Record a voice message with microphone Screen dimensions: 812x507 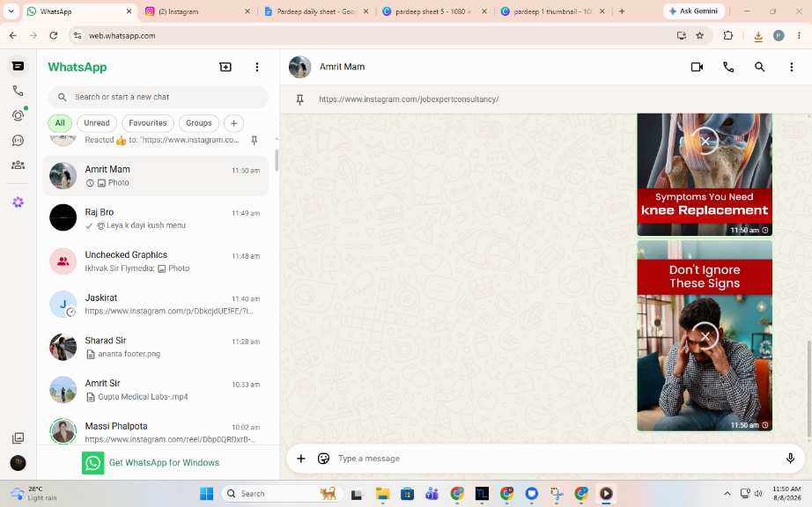point(790,459)
